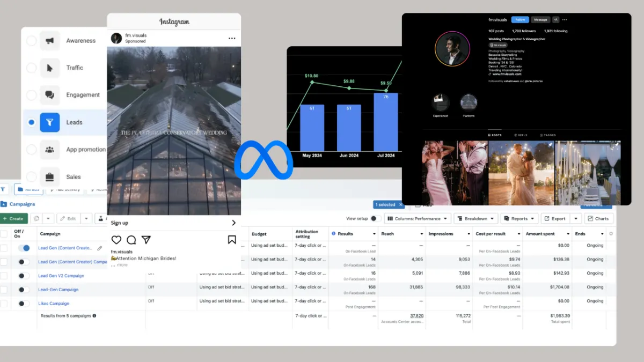Click the Awareness megaphone icon
644x362 pixels.
(x=49, y=41)
